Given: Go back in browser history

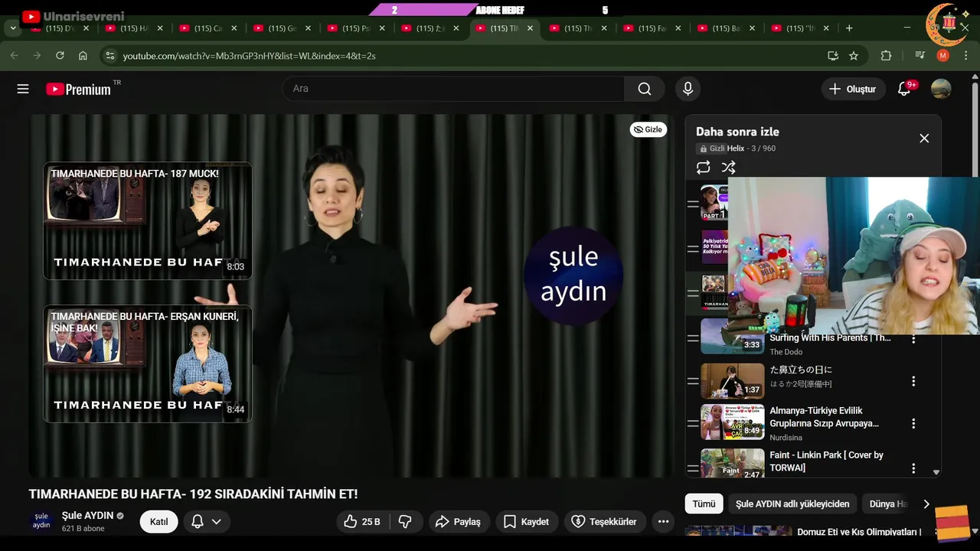Looking at the screenshot, I should click(x=14, y=56).
